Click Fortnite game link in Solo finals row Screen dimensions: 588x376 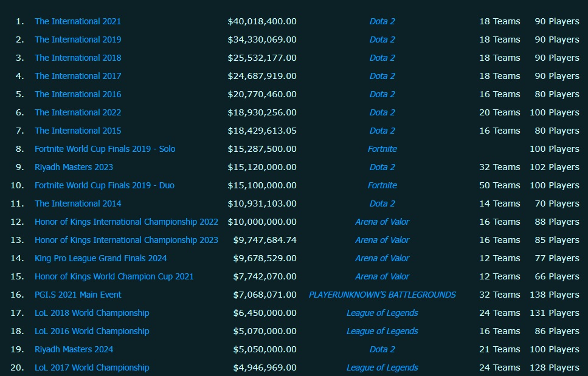(x=382, y=149)
